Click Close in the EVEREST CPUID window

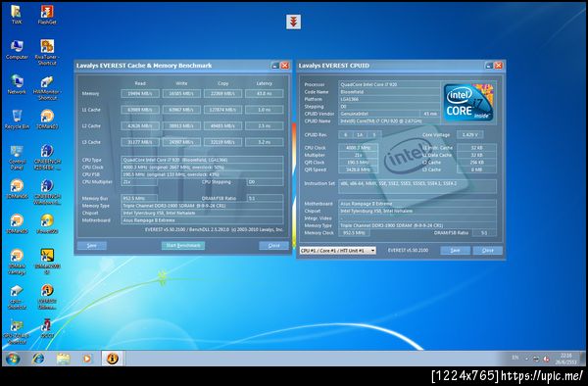click(487, 251)
